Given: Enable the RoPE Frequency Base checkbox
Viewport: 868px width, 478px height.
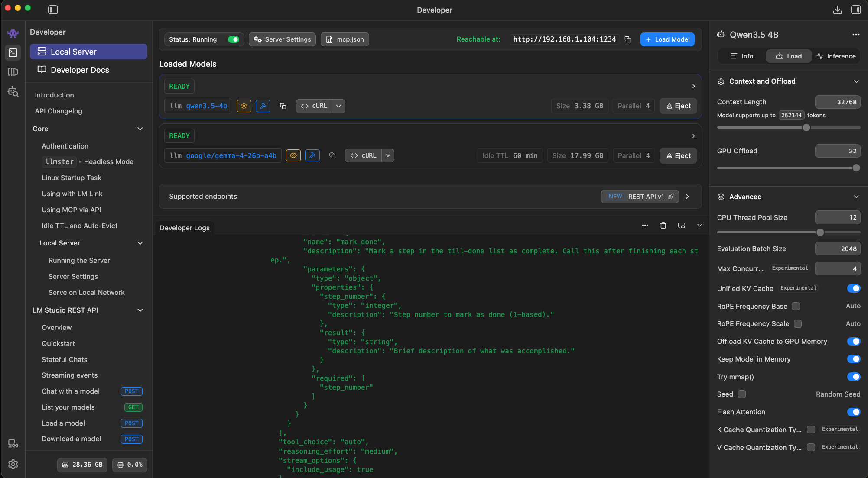Looking at the screenshot, I should pyautogui.click(x=796, y=306).
